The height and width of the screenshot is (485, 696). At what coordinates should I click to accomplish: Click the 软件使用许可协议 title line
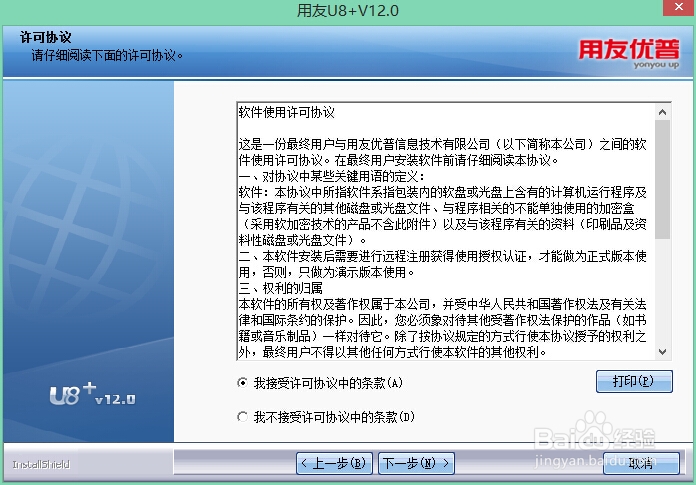[287, 112]
